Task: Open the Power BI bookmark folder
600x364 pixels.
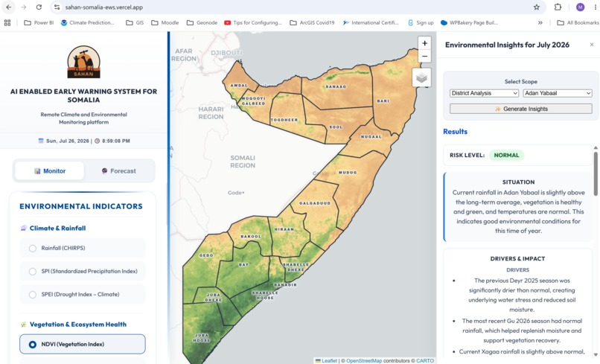Action: 39,22
